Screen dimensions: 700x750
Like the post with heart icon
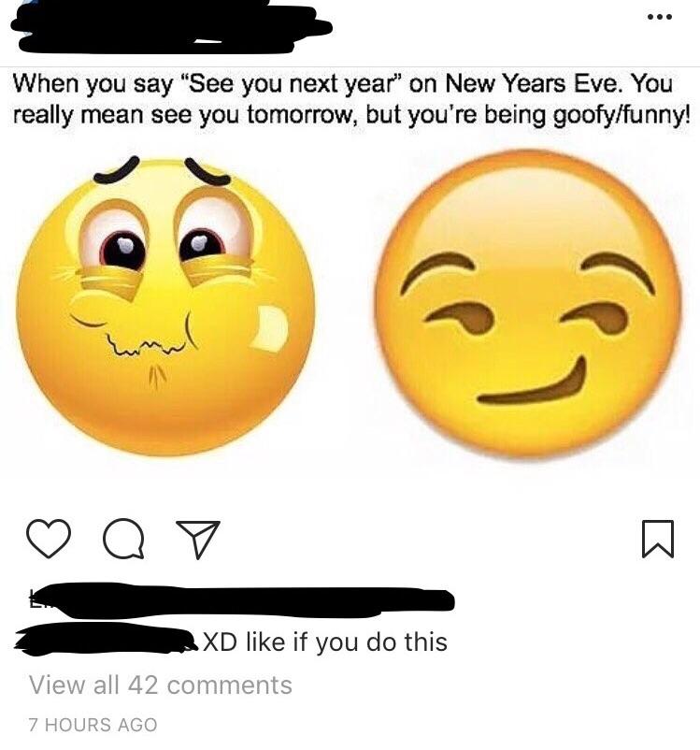(49, 538)
